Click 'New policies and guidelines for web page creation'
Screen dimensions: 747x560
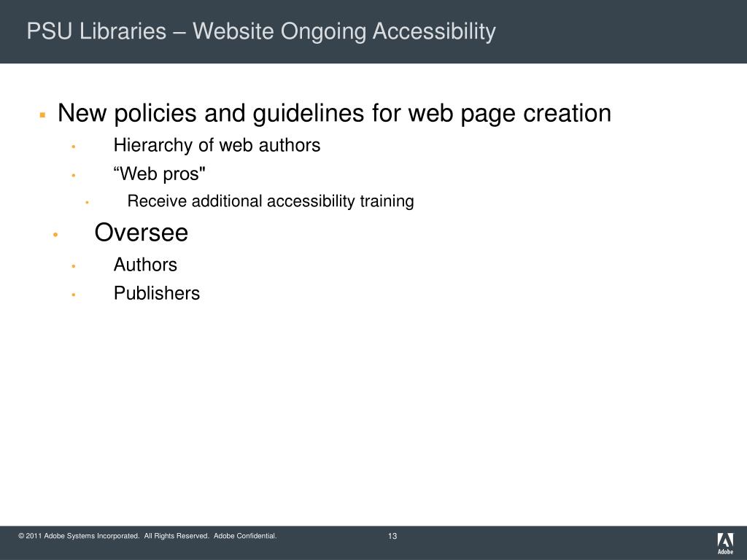334,114
